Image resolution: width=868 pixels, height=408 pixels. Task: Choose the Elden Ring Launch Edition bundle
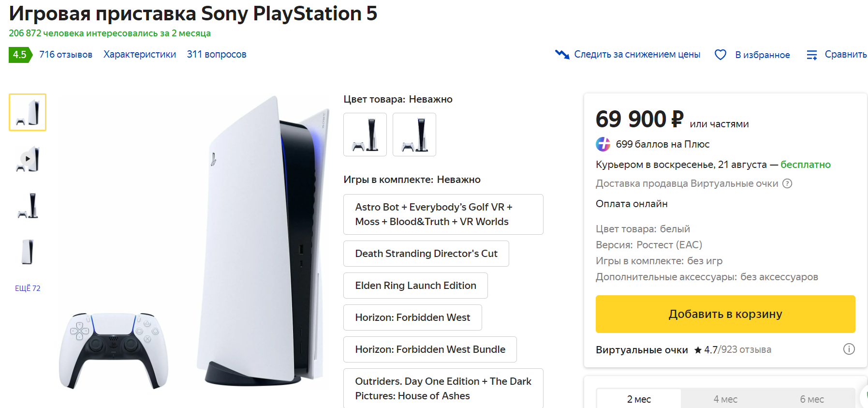point(415,286)
